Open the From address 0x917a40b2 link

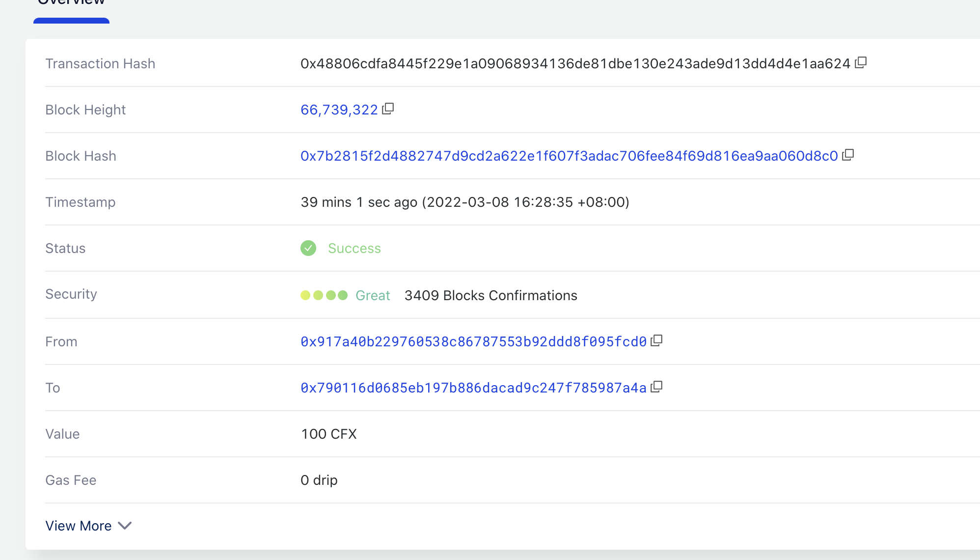coord(473,341)
